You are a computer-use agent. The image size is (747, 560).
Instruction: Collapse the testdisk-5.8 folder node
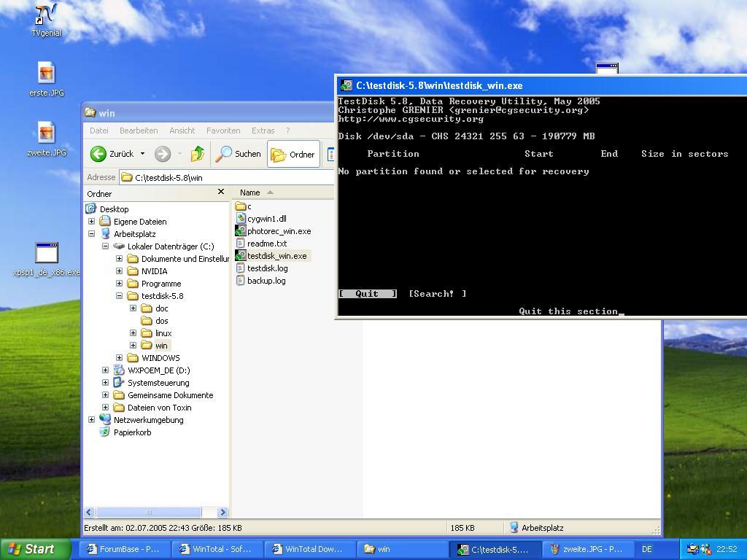click(119, 296)
